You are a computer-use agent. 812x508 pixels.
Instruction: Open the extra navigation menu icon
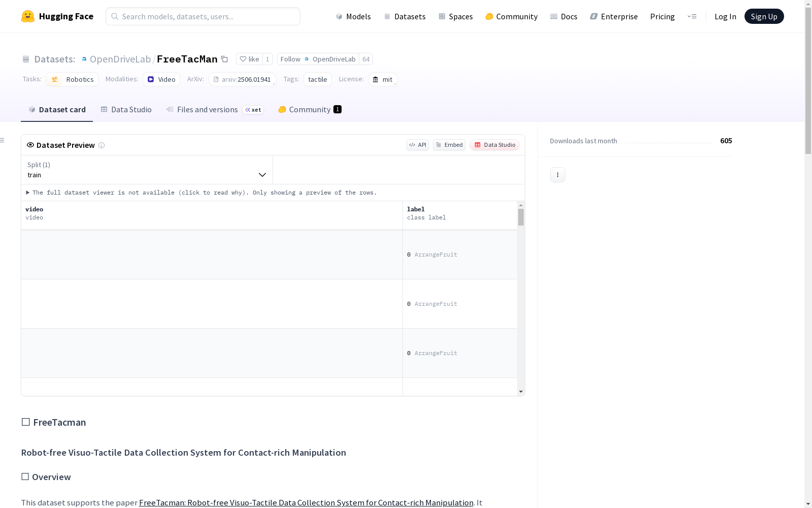click(692, 16)
